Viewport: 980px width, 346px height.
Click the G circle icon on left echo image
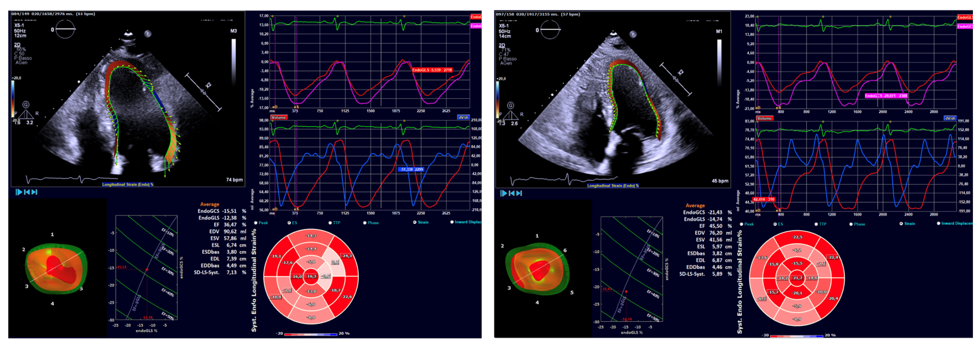[x=25, y=105]
